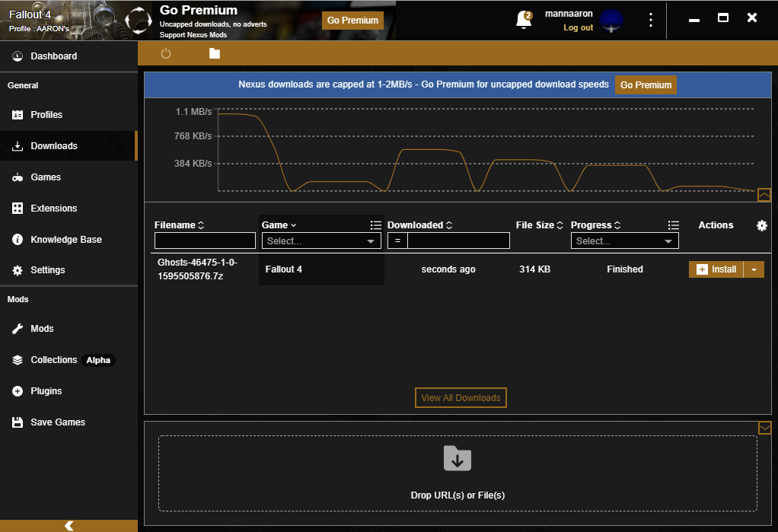Collapse the sidebar with bottom arrow

(x=69, y=526)
